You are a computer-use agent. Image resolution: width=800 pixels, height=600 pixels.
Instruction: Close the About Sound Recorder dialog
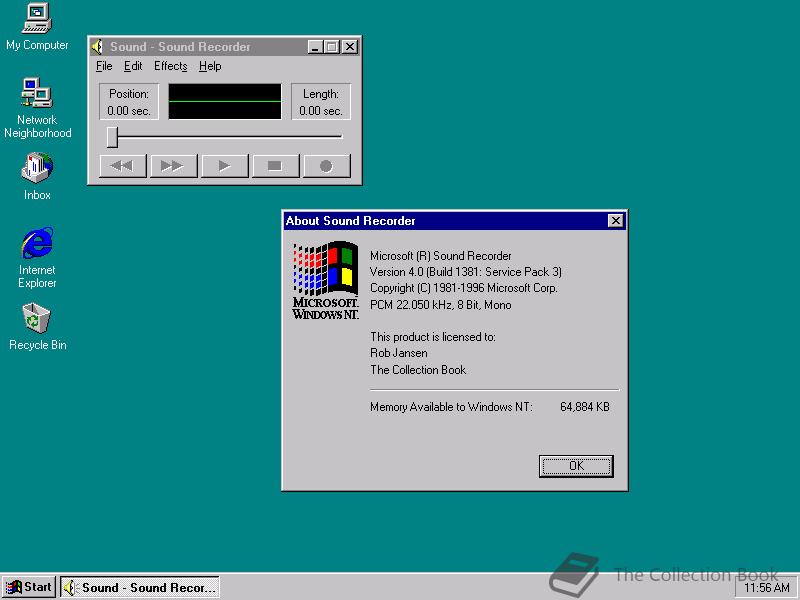[616, 220]
